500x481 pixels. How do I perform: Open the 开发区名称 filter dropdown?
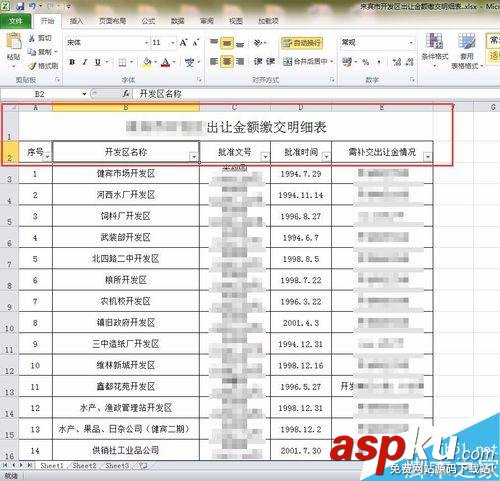(194, 156)
